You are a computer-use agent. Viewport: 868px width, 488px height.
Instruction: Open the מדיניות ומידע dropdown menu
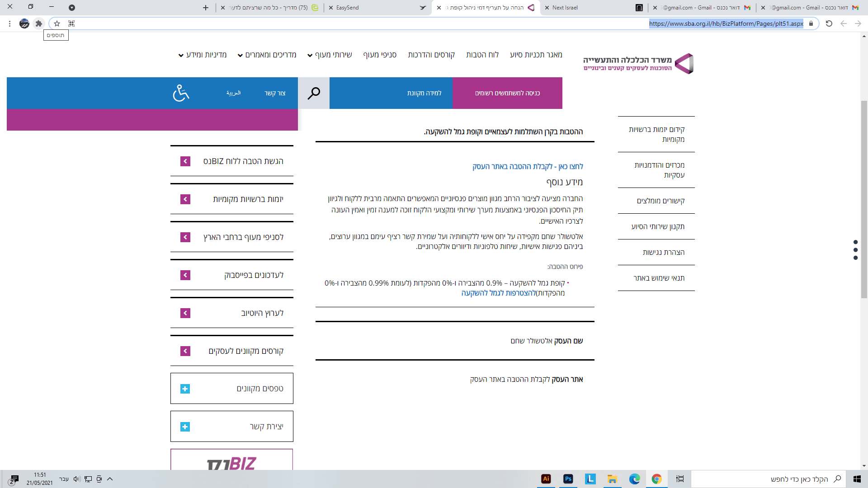[203, 55]
